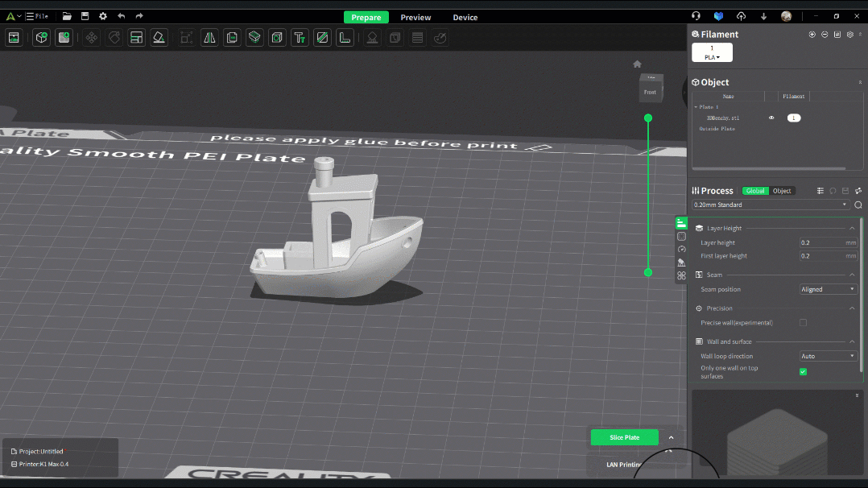The width and height of the screenshot is (868, 488).
Task: Select the layered cut tool icon
Action: click(254, 38)
